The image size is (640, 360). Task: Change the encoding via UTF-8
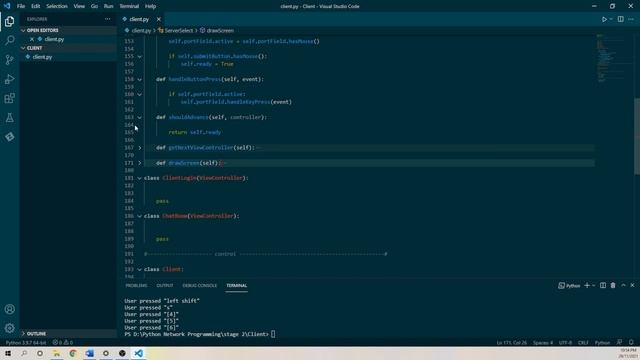tap(565, 342)
